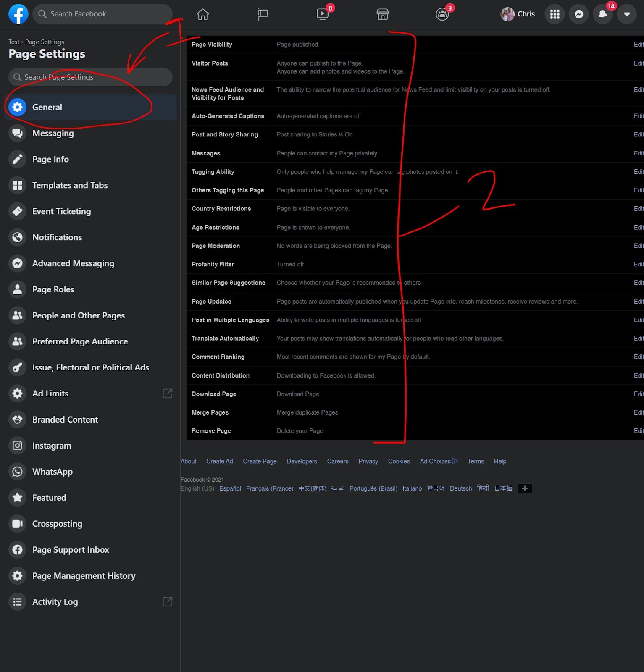Open the Watch video icon
This screenshot has height=672, width=644.
pyautogui.click(x=323, y=14)
